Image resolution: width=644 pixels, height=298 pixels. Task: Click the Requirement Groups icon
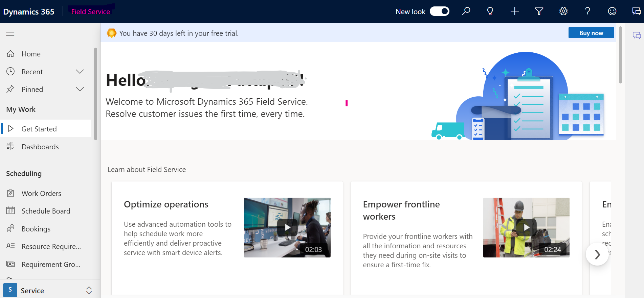click(10, 264)
